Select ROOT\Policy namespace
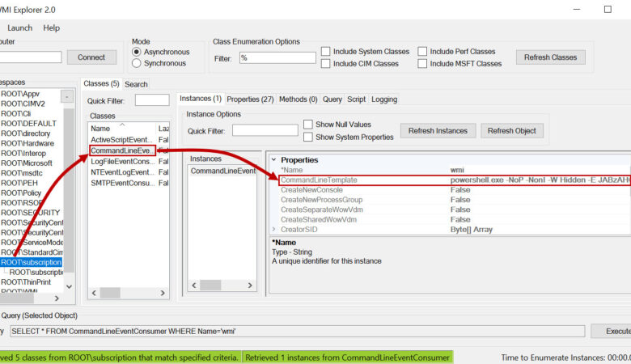 pos(21,193)
